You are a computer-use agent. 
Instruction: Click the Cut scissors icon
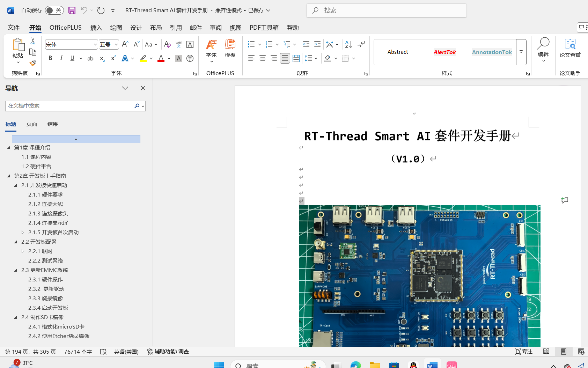33,41
